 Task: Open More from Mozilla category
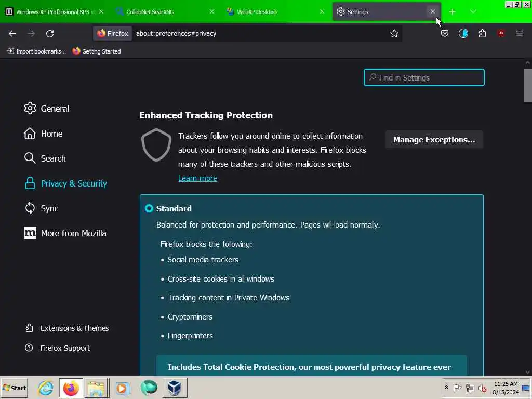pyautogui.click(x=65, y=233)
